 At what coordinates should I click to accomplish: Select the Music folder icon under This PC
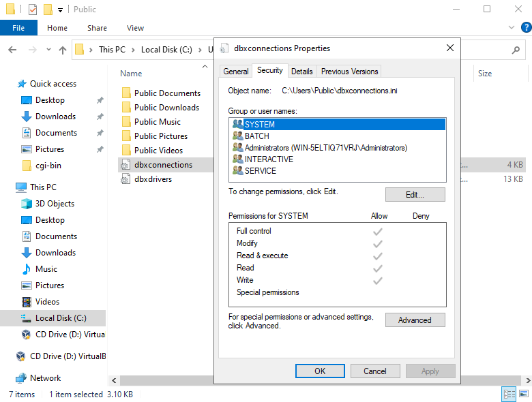coord(27,269)
